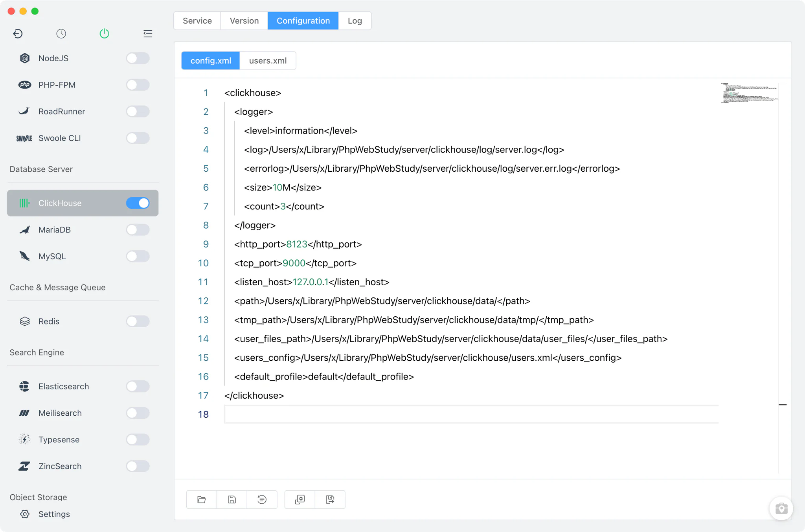Click the MariaDB seal icon

coord(25,230)
